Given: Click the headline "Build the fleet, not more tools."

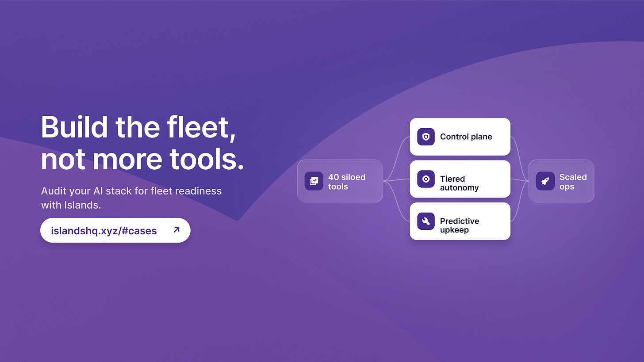Looking at the screenshot, I should pos(142,143).
